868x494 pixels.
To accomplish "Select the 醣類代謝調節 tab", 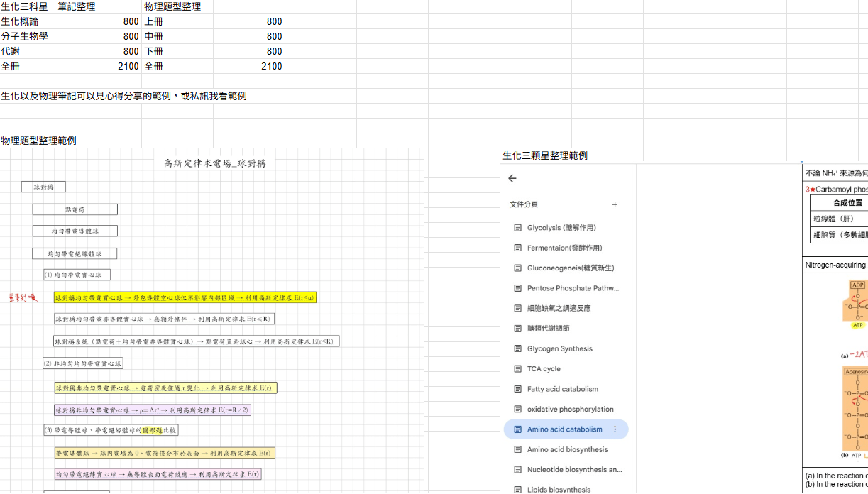I will [x=566, y=329].
